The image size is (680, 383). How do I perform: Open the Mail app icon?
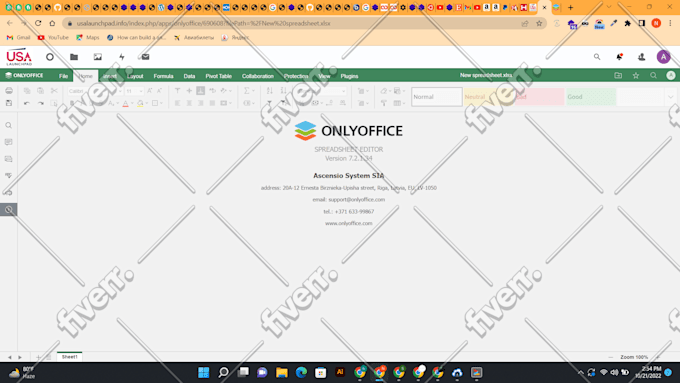[x=145, y=57]
